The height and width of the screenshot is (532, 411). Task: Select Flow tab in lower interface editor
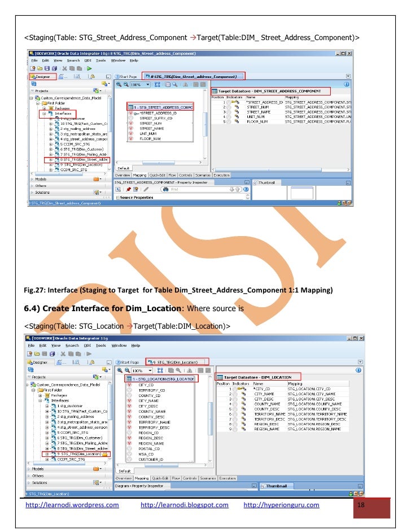(176, 478)
